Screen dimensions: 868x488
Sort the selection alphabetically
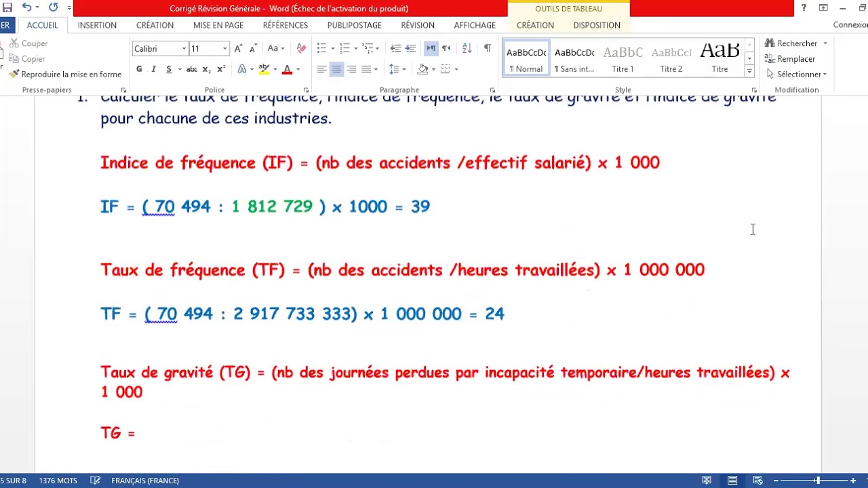point(467,49)
